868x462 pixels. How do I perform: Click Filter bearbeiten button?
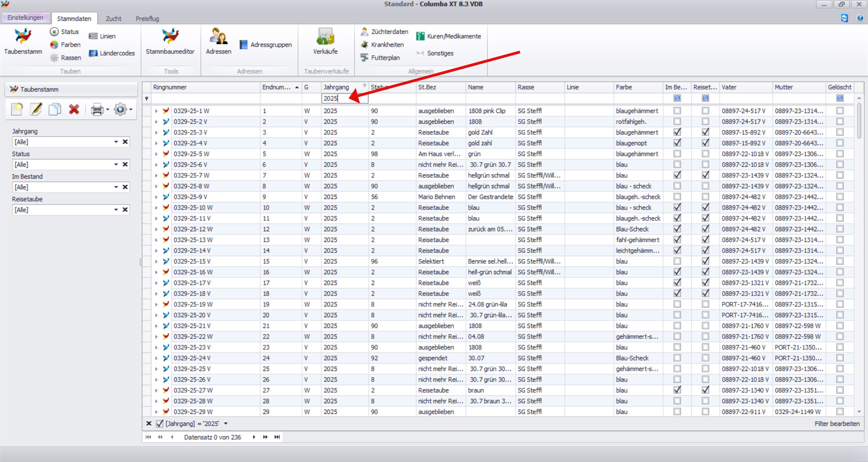(x=837, y=424)
